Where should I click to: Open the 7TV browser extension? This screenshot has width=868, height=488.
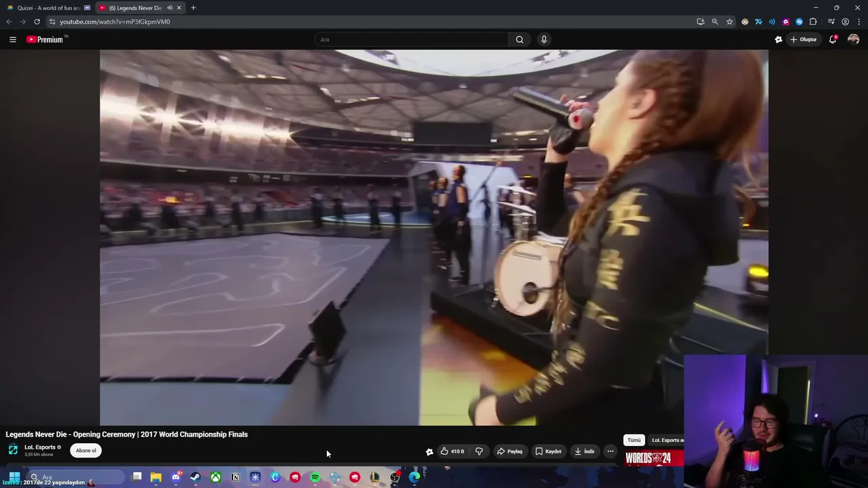pyautogui.click(x=758, y=22)
